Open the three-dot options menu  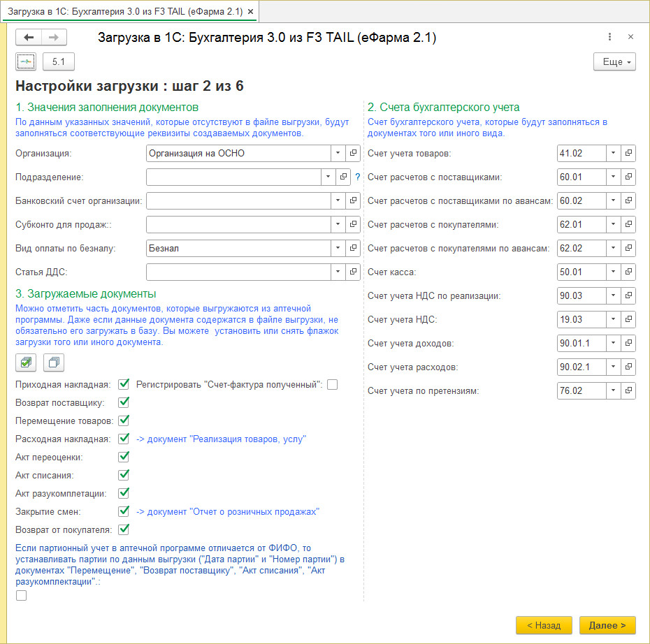tap(609, 37)
